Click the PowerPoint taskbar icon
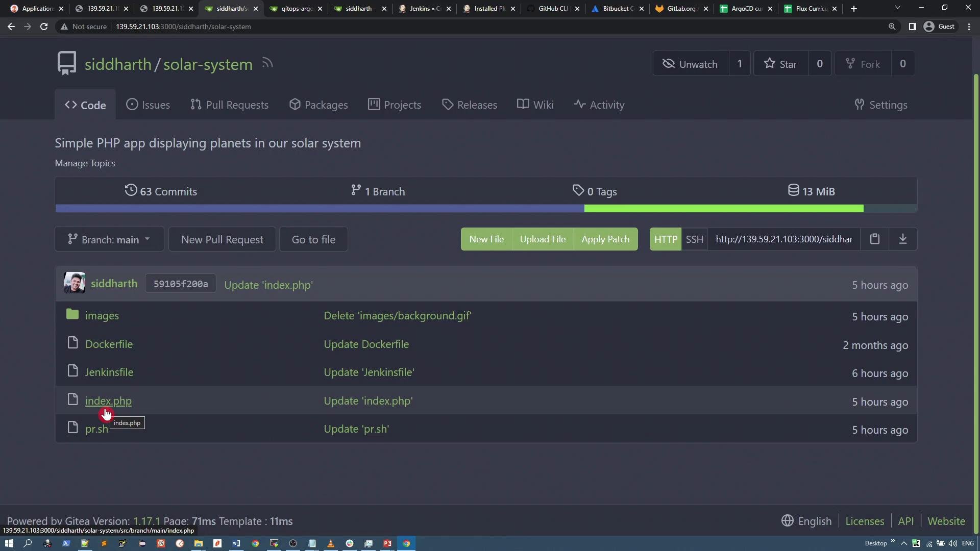The height and width of the screenshot is (551, 980). point(387,543)
